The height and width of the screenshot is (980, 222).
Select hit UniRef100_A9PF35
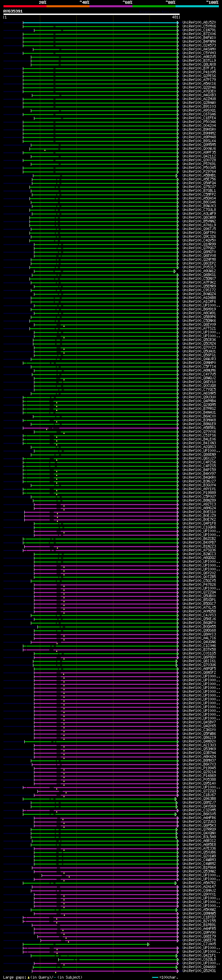point(199,153)
